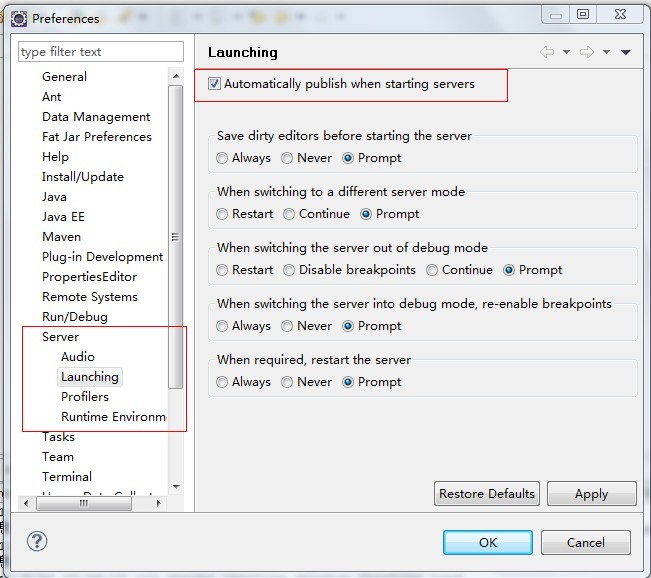Maximize the Preferences window
Image resolution: width=651 pixels, height=578 pixels.
(x=583, y=15)
